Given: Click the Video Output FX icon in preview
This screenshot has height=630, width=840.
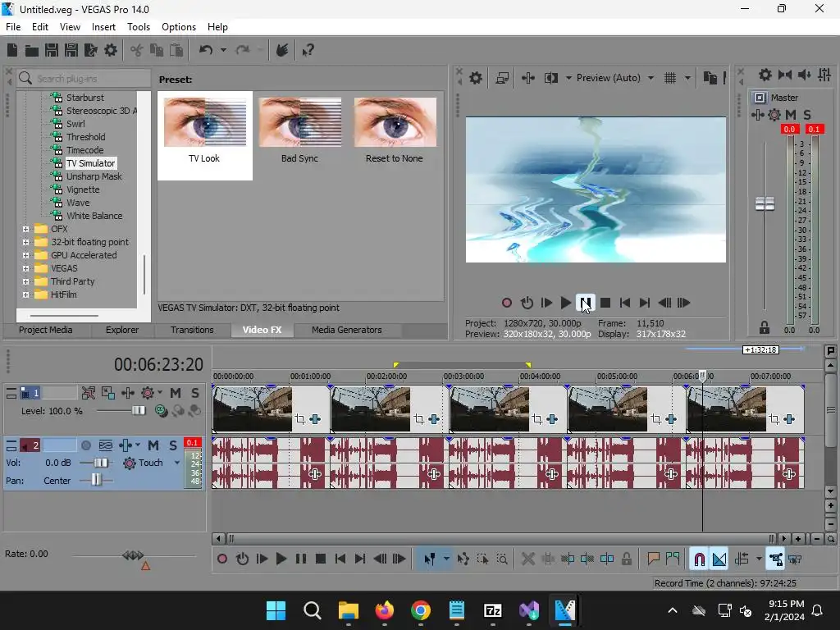Looking at the screenshot, I should 527,78.
